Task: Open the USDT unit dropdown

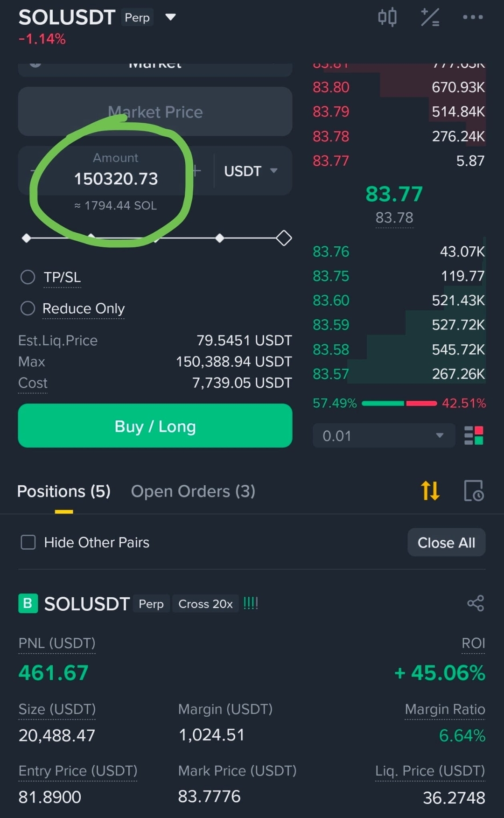Action: point(251,171)
